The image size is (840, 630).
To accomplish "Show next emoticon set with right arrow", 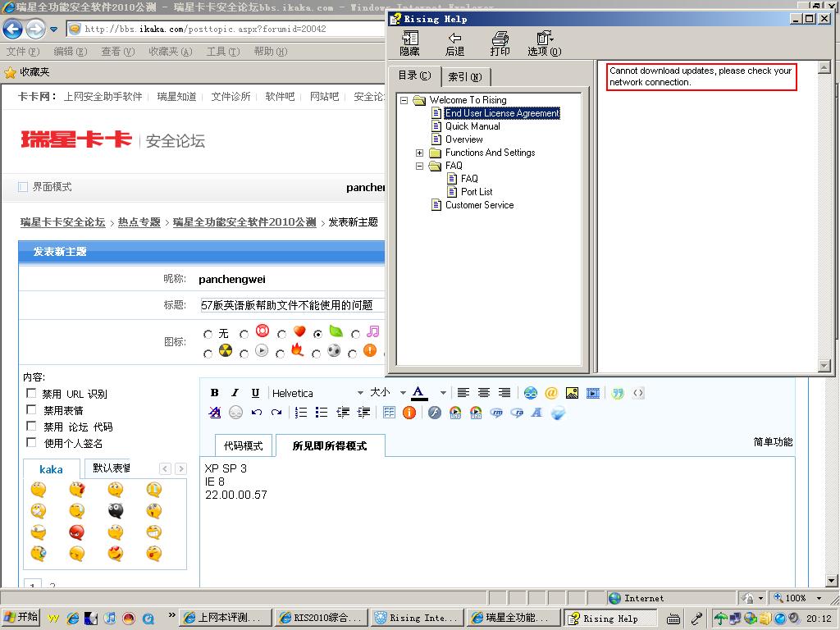I will (x=181, y=468).
